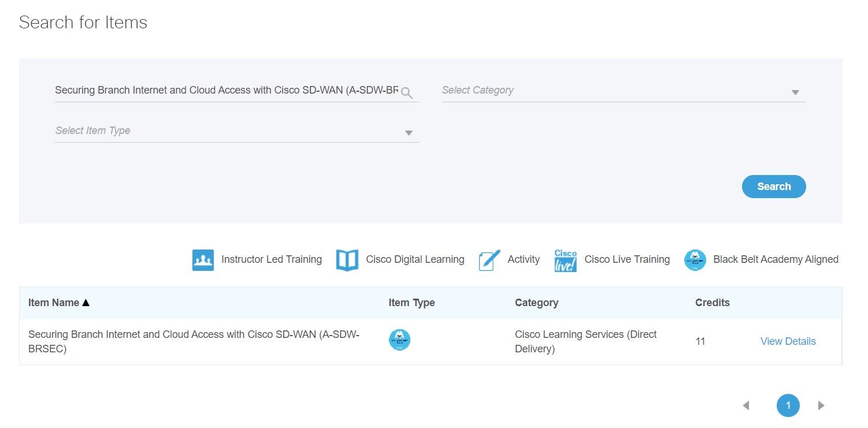Click the Instructor Led Training legend icon
This screenshot has width=868, height=428.
click(203, 260)
